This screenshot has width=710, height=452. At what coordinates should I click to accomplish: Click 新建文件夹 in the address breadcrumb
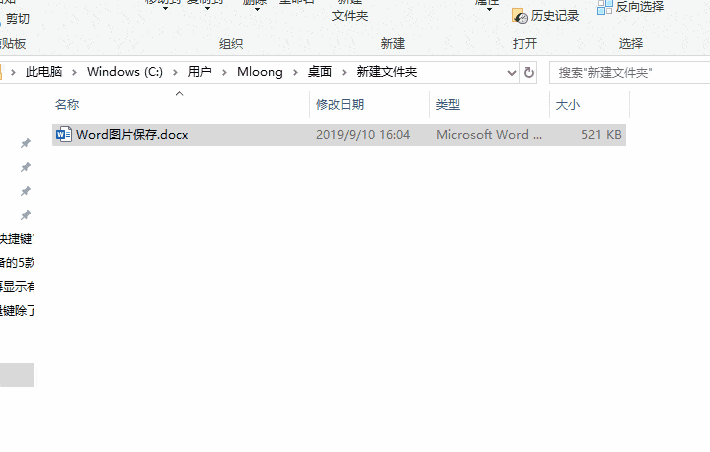click(x=387, y=72)
